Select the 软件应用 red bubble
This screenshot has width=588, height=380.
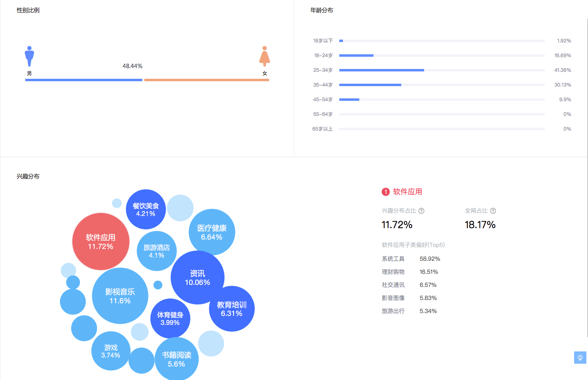click(101, 242)
